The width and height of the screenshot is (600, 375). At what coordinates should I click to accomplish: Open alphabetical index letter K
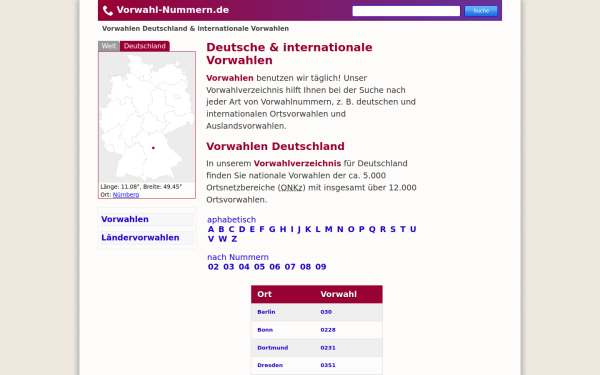(x=308, y=229)
